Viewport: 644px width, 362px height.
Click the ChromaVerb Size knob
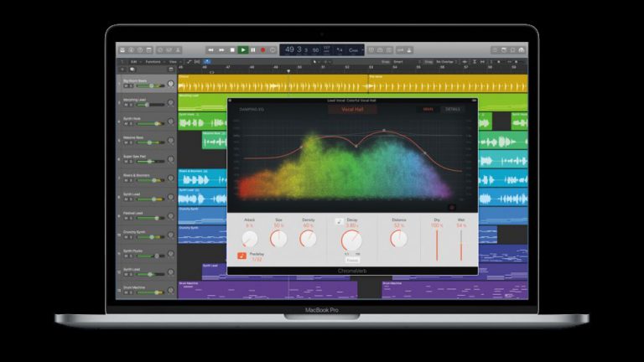(x=278, y=239)
